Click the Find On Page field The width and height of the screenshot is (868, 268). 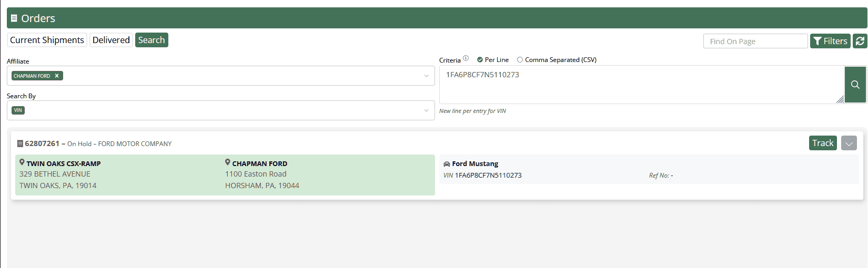755,41
